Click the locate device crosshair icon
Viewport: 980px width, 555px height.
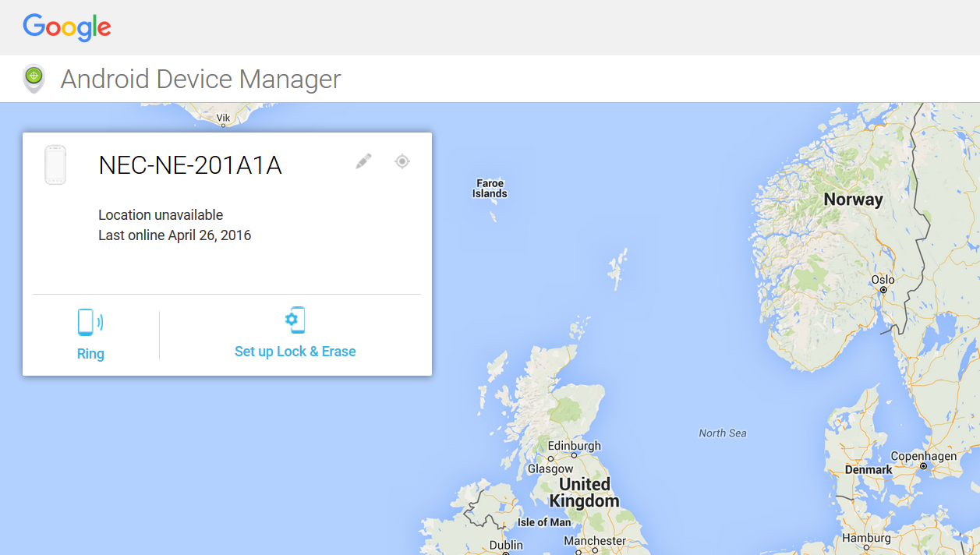(x=402, y=161)
